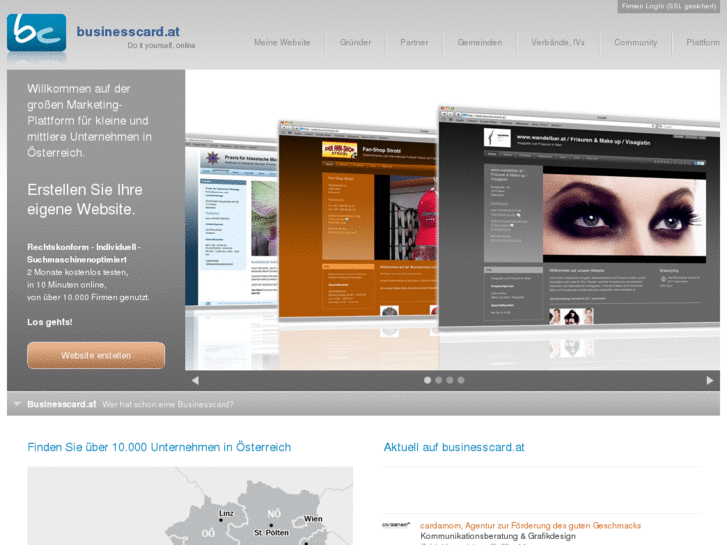The height and width of the screenshot is (545, 727).
Task: Open the Plattform menu item
Action: click(x=703, y=42)
